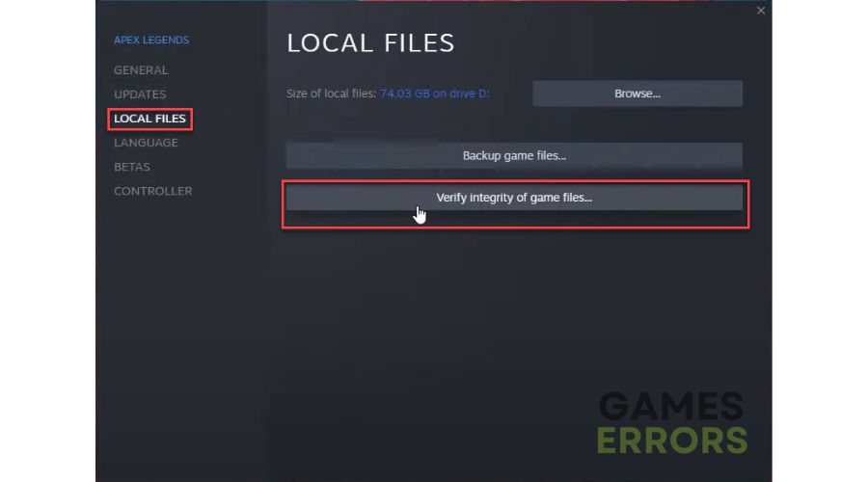The height and width of the screenshot is (482, 868).
Task: Click the Browse... button
Action: (x=637, y=94)
